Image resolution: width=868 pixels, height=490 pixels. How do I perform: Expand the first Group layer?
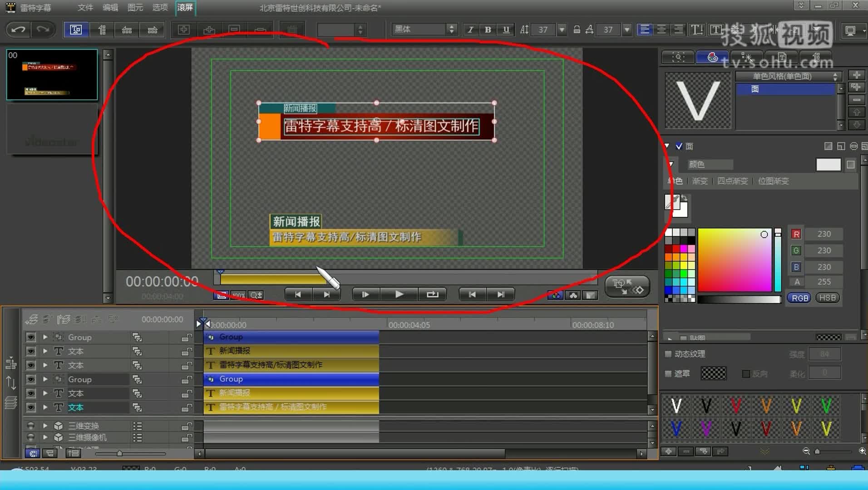[x=45, y=337]
